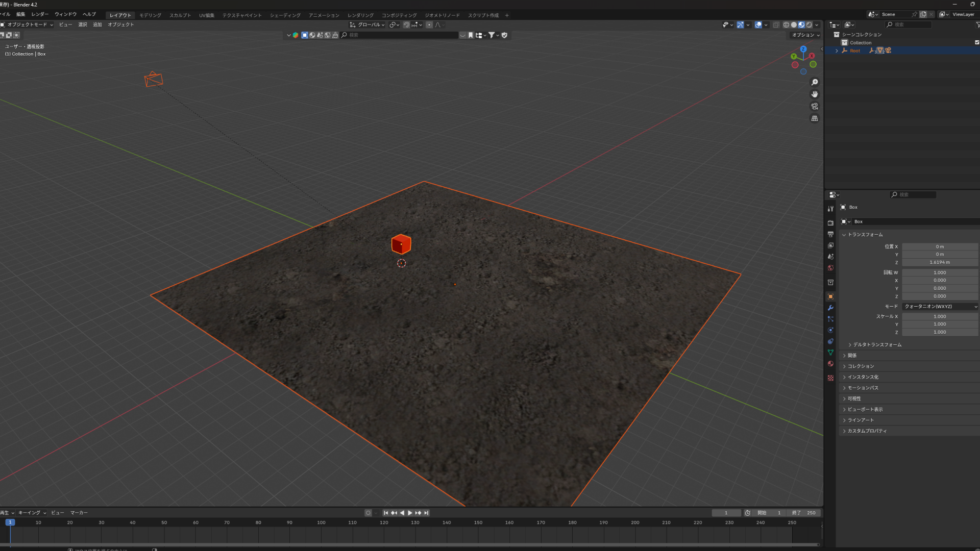
Task: Open the World properties tab
Action: [x=830, y=268]
